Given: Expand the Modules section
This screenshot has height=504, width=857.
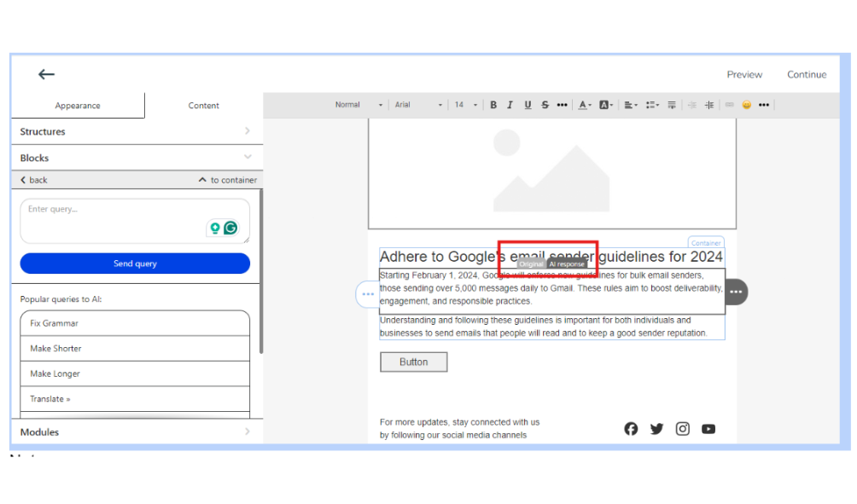Looking at the screenshot, I should (137, 432).
